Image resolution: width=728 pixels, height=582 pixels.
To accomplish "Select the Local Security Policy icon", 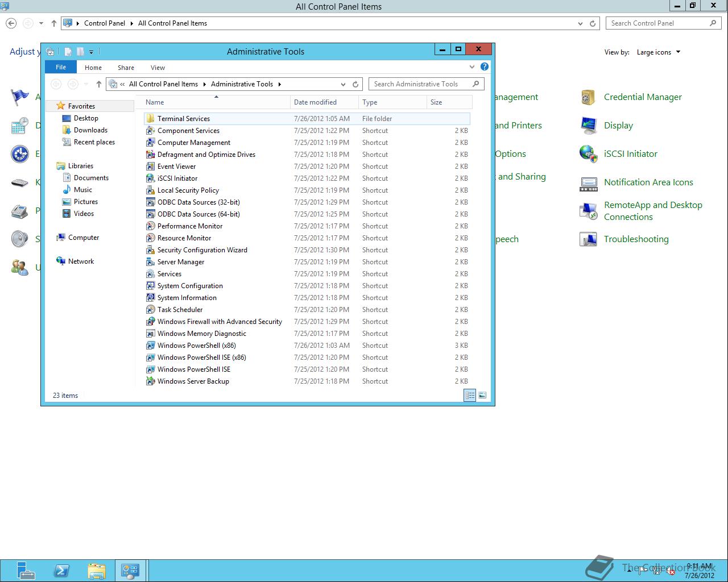I will click(x=150, y=190).
